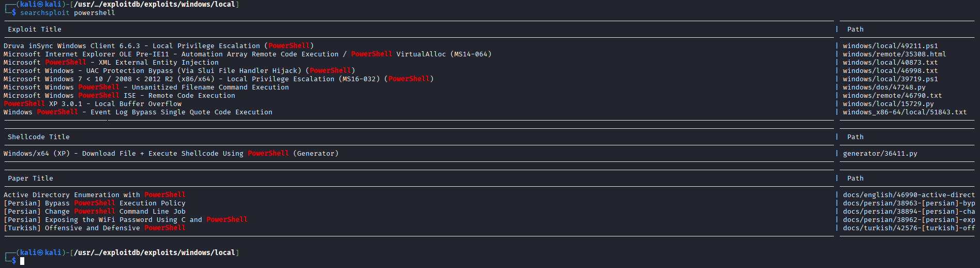The width and height of the screenshot is (980, 268).
Task: Click path windows/local/49211.ps1
Action: point(890,46)
